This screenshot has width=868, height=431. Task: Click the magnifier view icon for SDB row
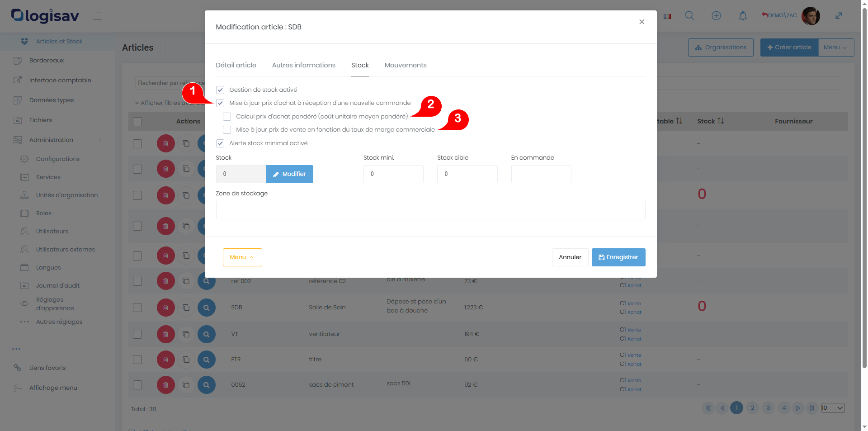pyautogui.click(x=207, y=308)
